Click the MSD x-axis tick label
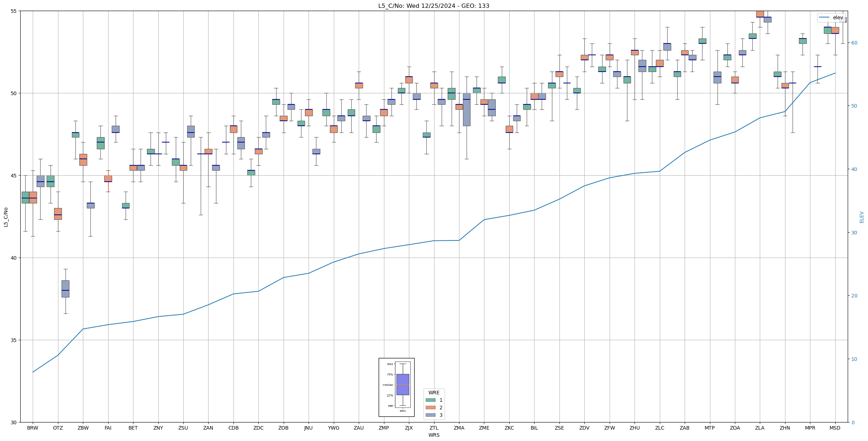Screen dimensions: 868x441 (835, 428)
